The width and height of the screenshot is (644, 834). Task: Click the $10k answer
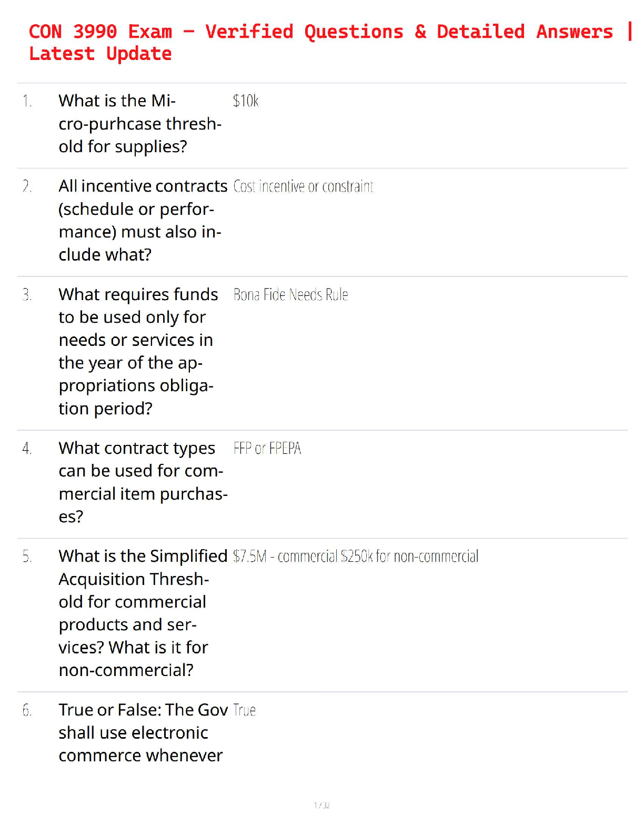click(x=246, y=101)
